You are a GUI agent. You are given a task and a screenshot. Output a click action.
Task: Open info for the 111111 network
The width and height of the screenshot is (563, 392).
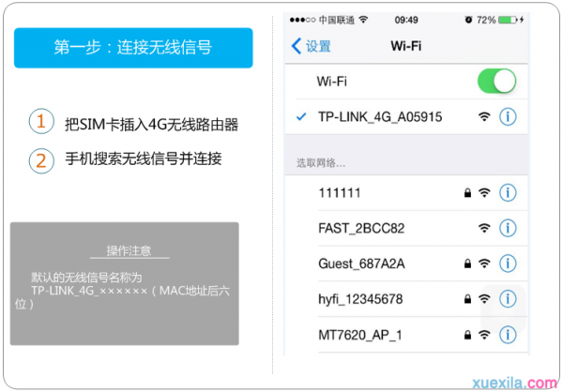click(508, 193)
